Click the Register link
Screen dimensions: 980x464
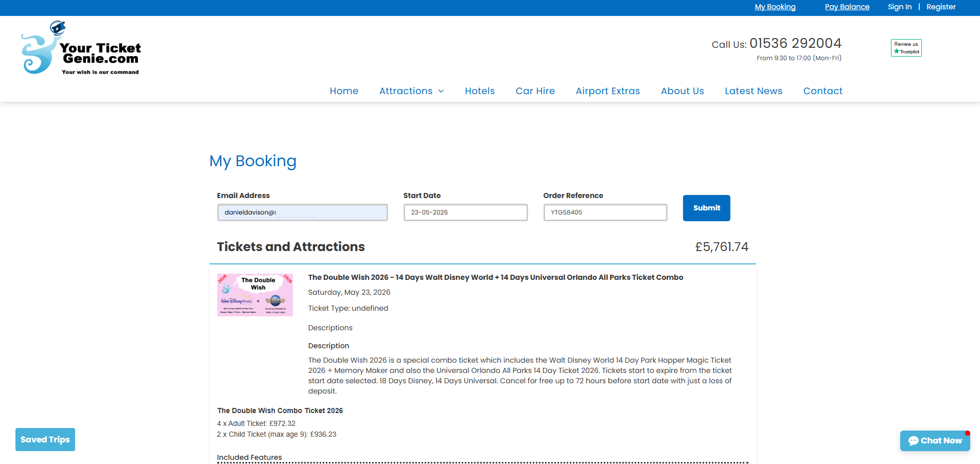coord(941,7)
